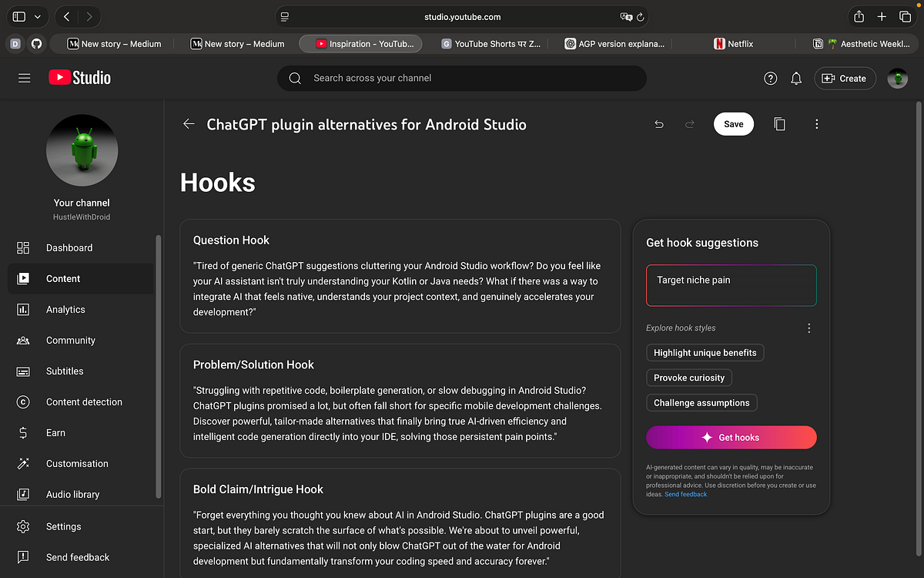Click the Target niche pain input field

(731, 285)
